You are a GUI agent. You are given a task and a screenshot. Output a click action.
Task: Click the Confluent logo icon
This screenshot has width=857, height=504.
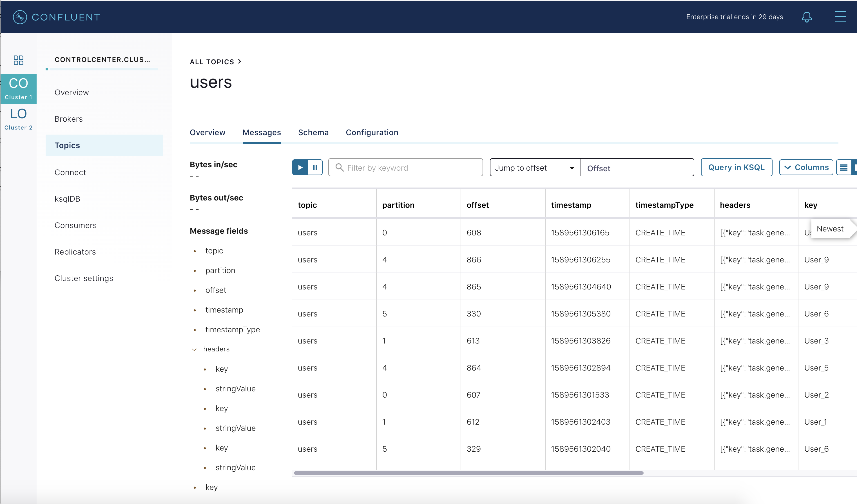click(x=20, y=17)
